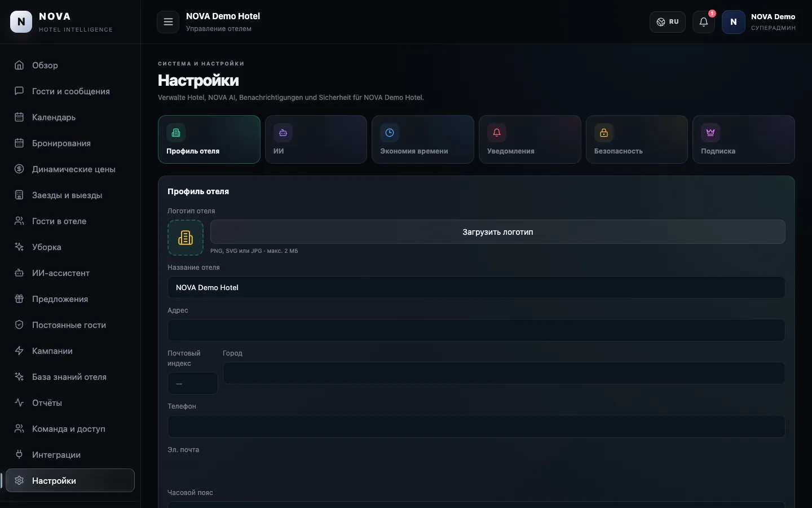Click the Адрес input field
Viewport: 812px width, 508px height.
pos(476,330)
